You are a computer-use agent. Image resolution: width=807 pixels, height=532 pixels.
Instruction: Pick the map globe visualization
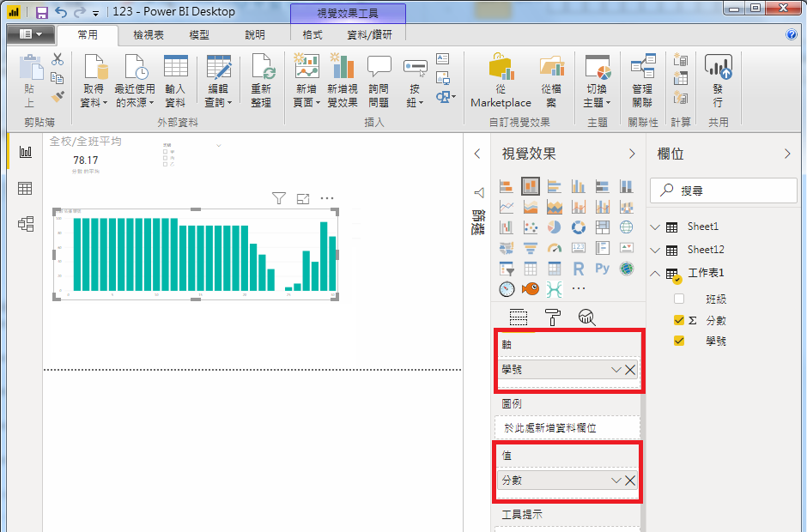[627, 227]
